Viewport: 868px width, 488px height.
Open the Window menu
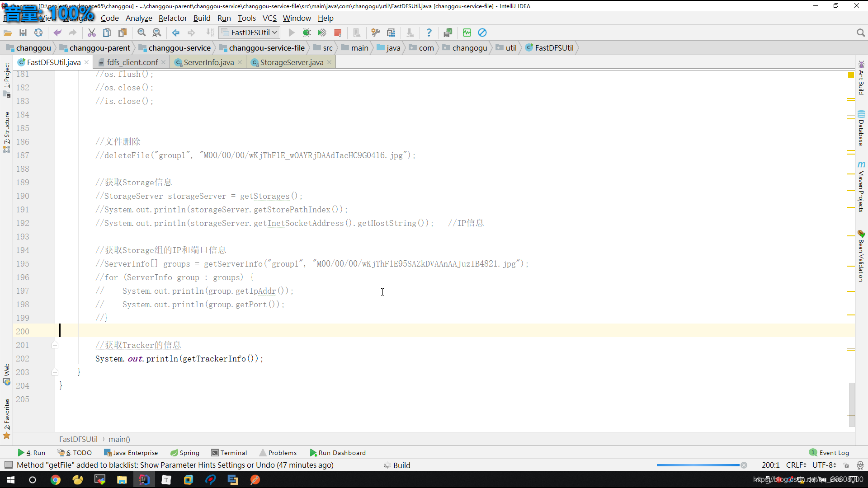click(x=297, y=18)
